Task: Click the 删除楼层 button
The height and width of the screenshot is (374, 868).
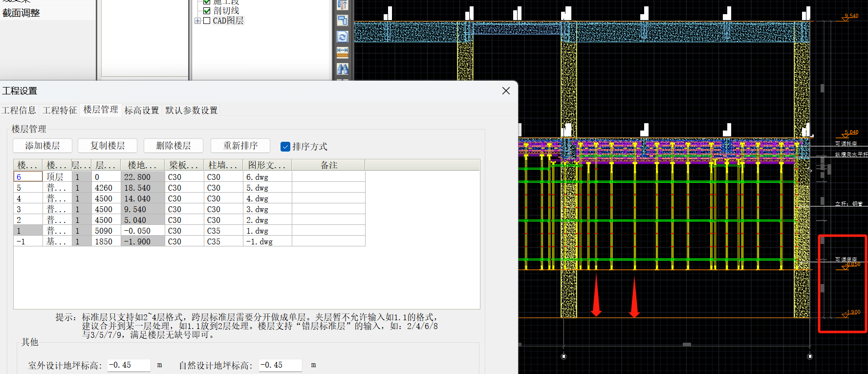Action: (x=173, y=146)
